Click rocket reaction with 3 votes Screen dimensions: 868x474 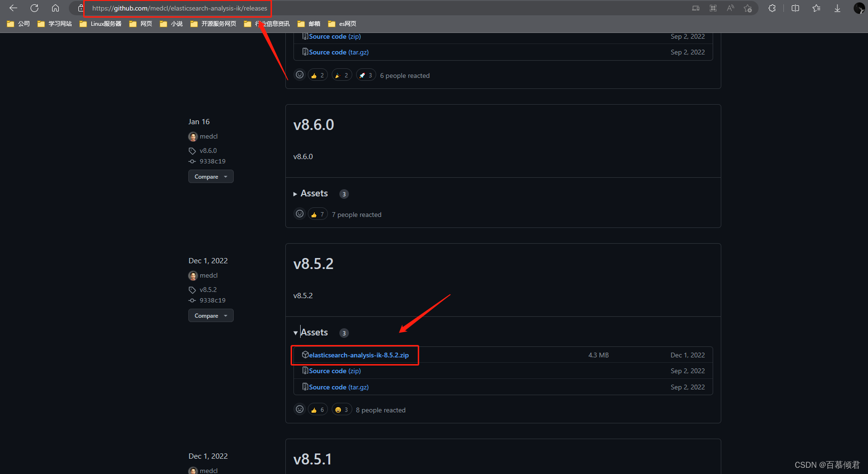point(366,75)
